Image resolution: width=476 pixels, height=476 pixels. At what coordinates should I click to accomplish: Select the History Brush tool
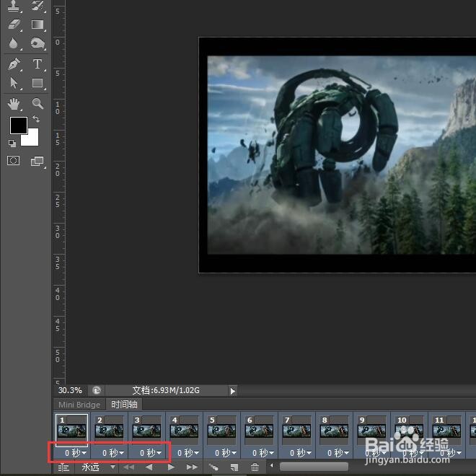(38, 6)
